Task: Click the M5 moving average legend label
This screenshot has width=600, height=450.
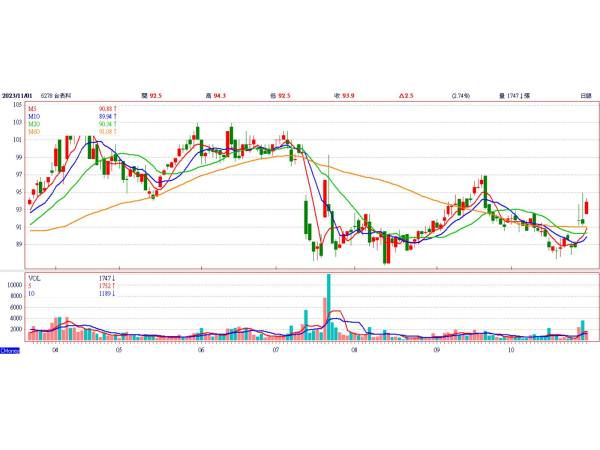Action: pos(32,108)
